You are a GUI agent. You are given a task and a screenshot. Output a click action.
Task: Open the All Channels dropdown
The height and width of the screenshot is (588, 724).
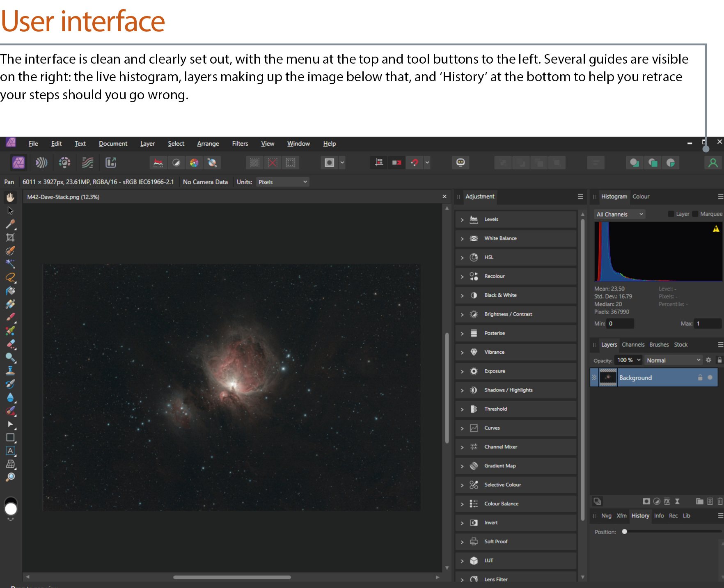pyautogui.click(x=620, y=214)
